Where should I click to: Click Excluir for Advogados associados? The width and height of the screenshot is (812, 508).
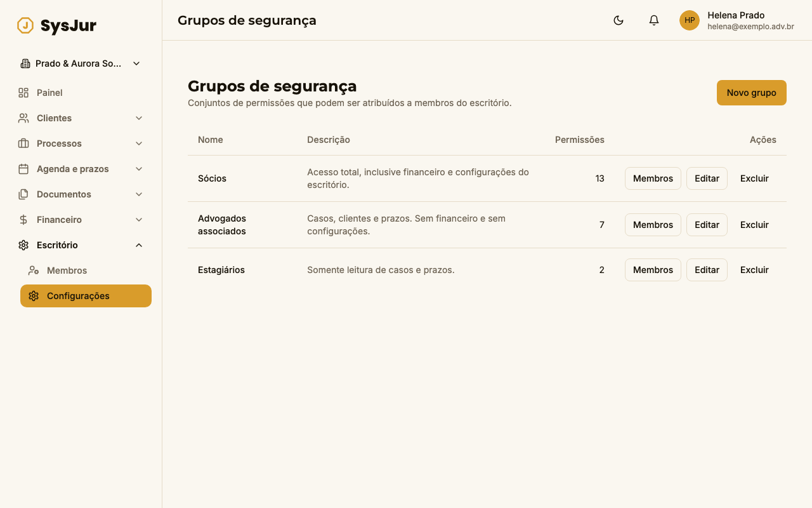pos(754,225)
